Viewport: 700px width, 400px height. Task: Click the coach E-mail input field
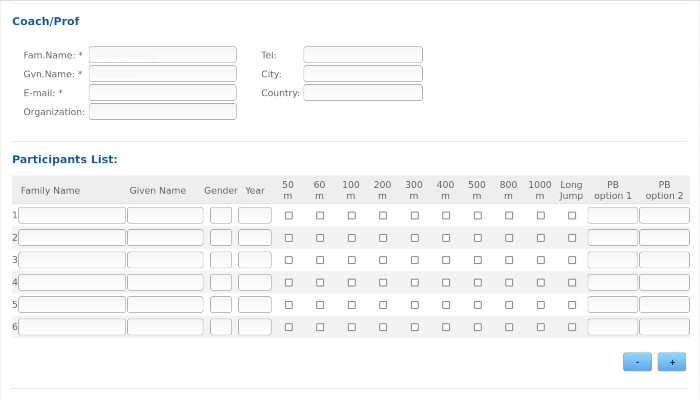[163, 93]
